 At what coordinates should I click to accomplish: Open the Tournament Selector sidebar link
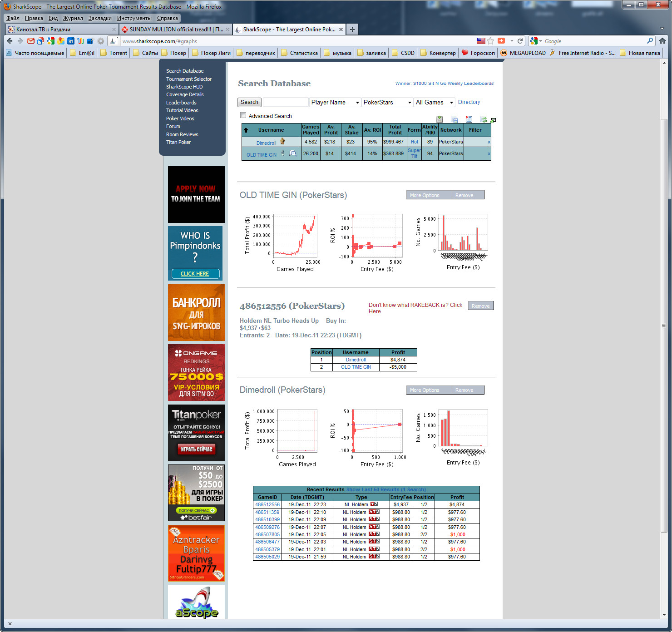(x=189, y=79)
